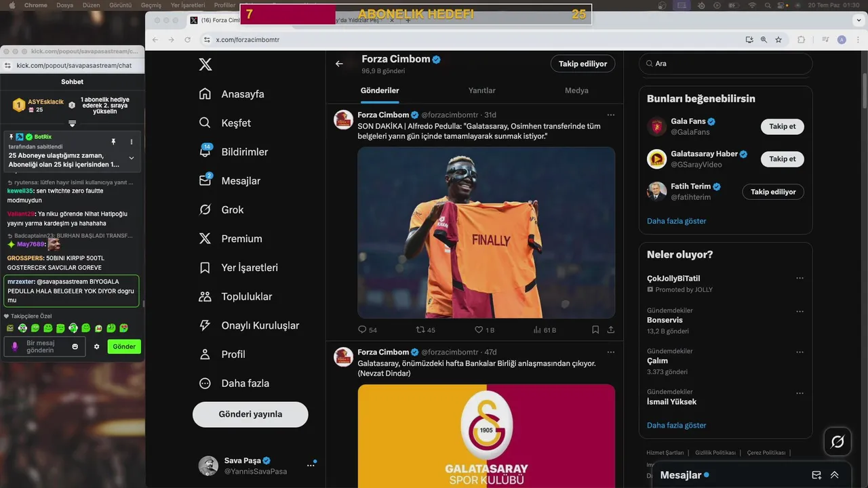Screen dimensions: 868x488
Task: Follow Gala Fans with Takip et
Action: click(x=783, y=126)
